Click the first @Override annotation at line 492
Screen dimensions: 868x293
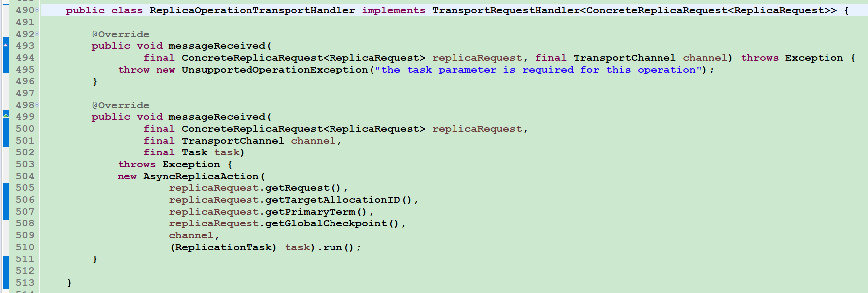point(121,34)
